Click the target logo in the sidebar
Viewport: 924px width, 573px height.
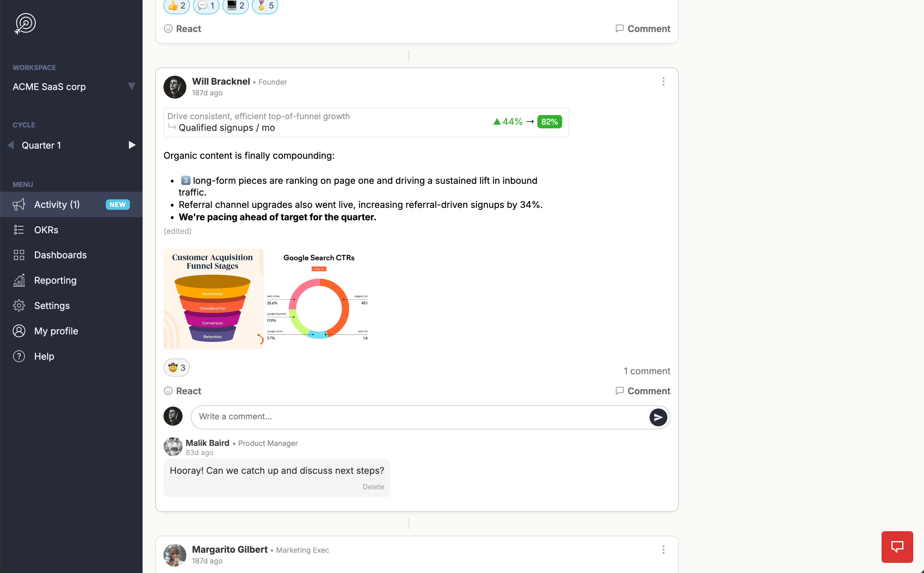tap(25, 23)
